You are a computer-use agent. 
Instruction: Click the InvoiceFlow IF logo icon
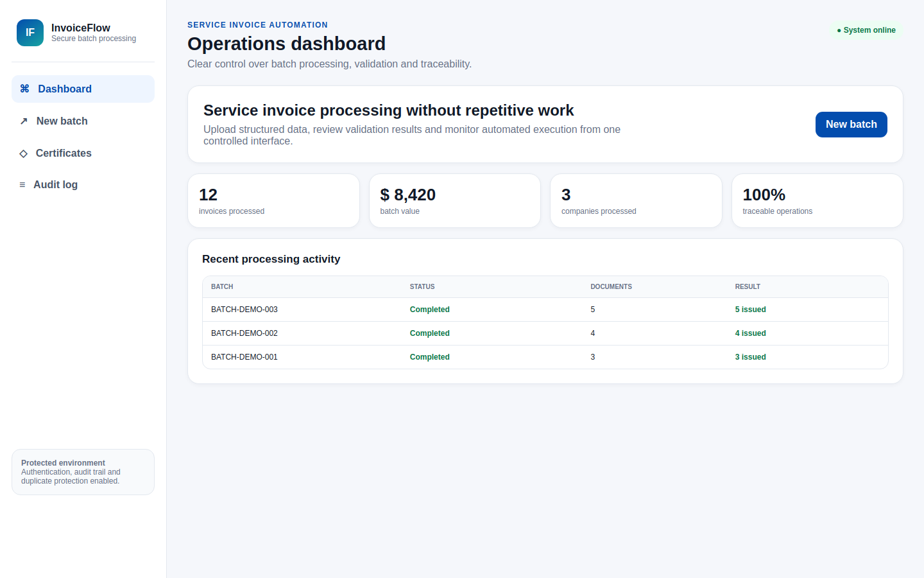(x=30, y=33)
